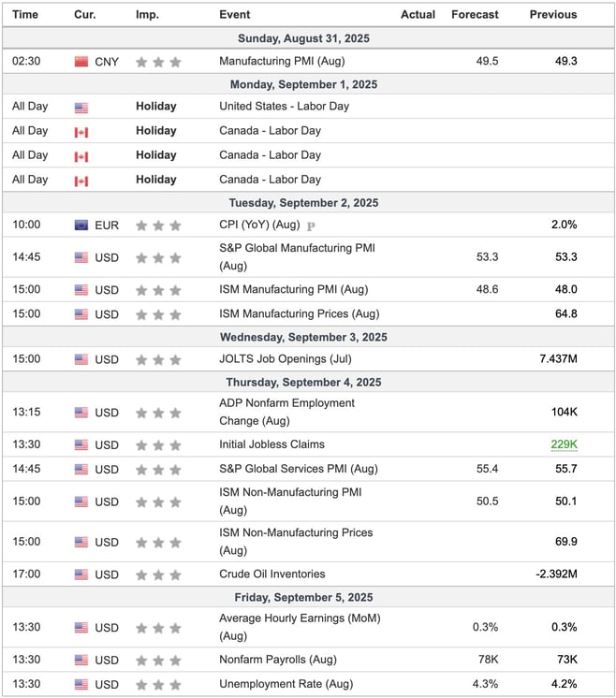Click the 78K Nonfarm Payrolls forecast

click(489, 660)
